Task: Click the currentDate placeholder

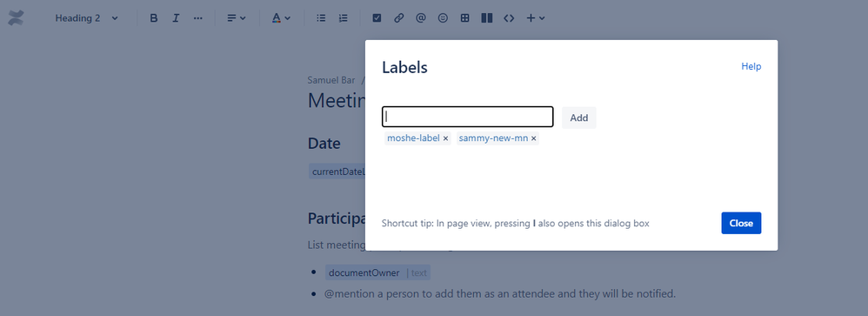Action: (x=337, y=171)
